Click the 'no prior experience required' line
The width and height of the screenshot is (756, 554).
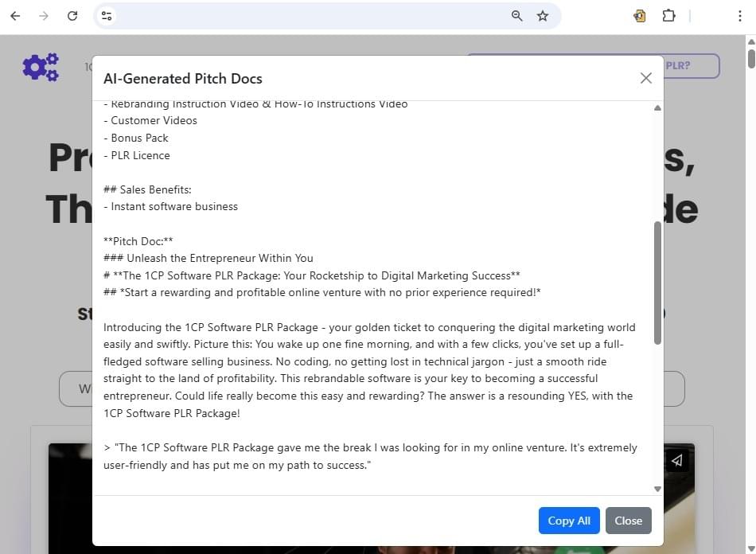pos(322,292)
